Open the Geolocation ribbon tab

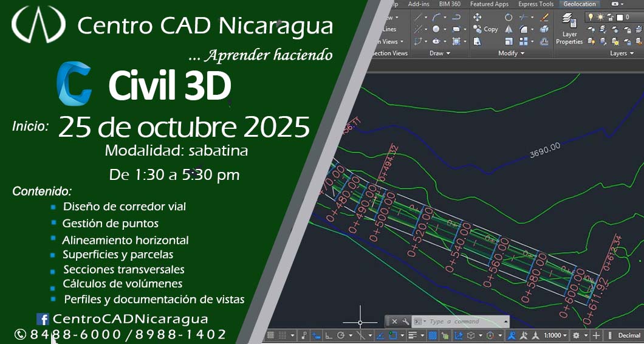[580, 4]
